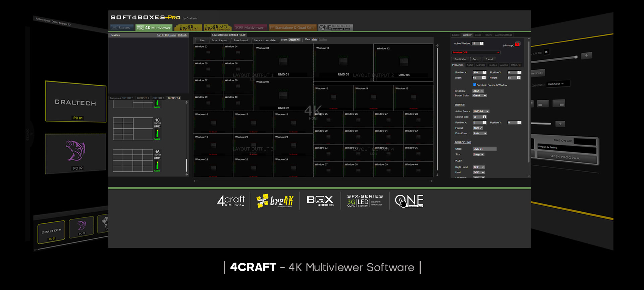
Task: Open the Clock properties tab
Action: (478, 35)
